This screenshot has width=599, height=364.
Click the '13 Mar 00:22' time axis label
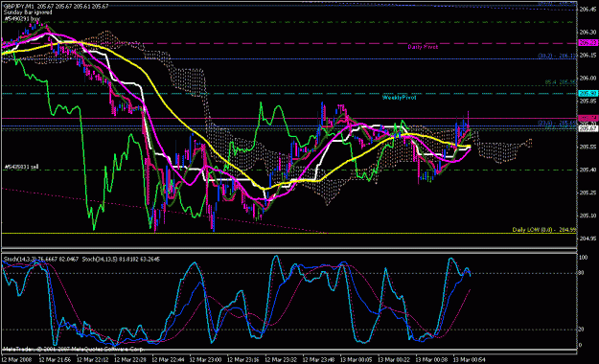pos(394,360)
